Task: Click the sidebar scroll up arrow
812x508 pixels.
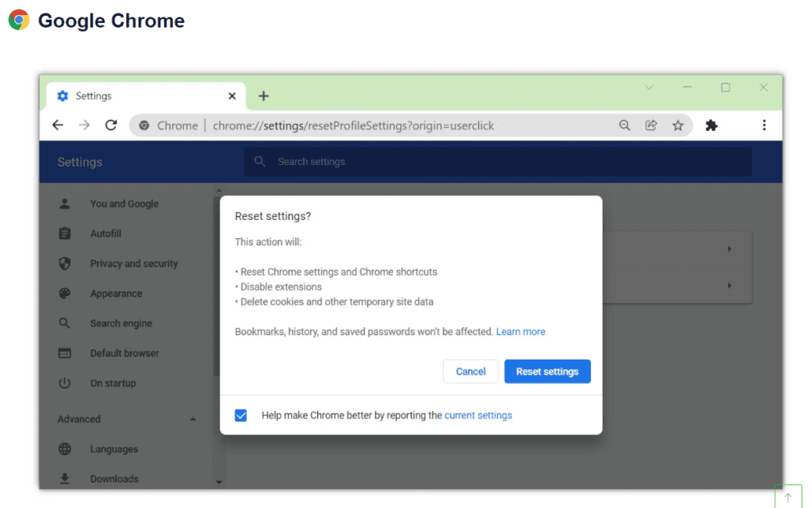Action: click(219, 190)
